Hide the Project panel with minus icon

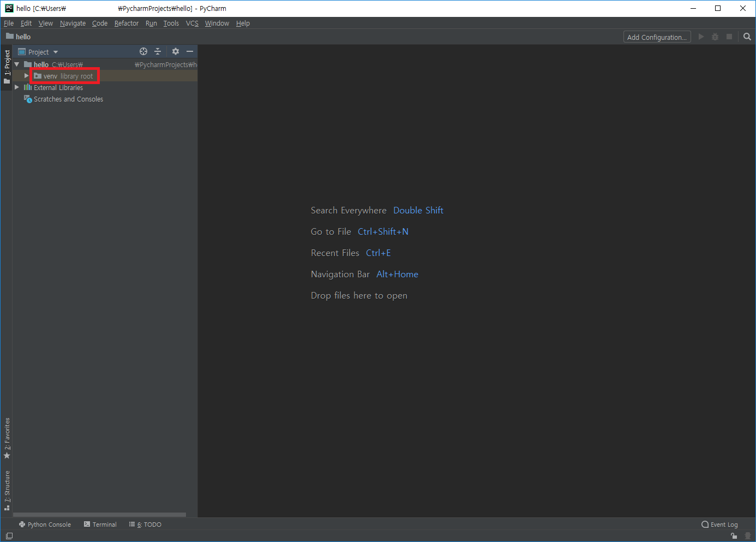click(x=190, y=51)
